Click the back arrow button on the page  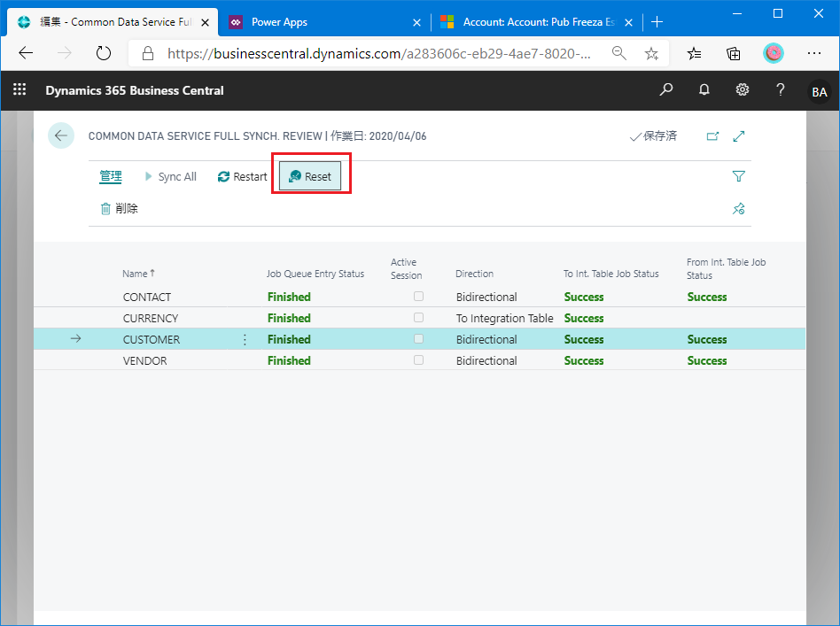click(60, 135)
